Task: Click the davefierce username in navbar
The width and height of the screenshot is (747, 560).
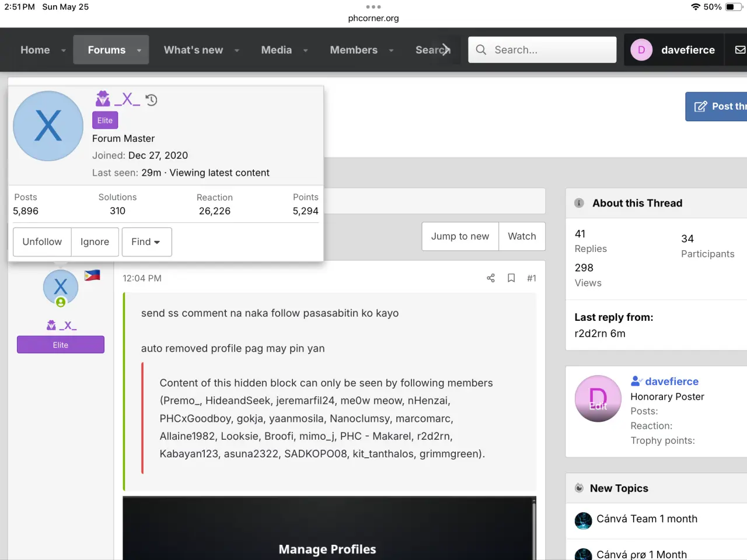Action: 688,50
